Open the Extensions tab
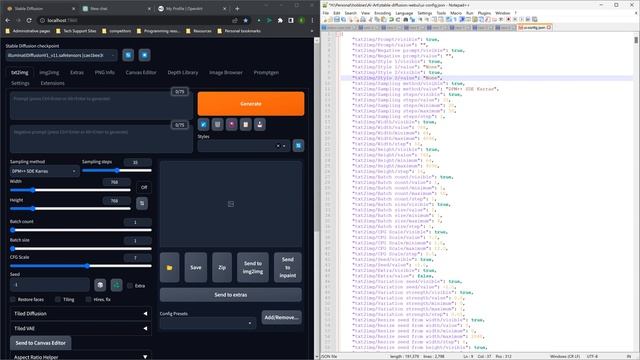 coord(52,83)
